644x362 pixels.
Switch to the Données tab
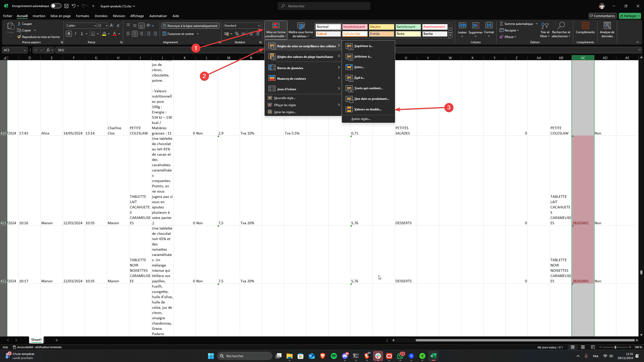[101, 16]
